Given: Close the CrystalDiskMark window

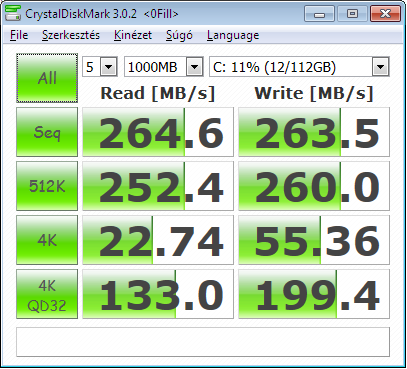Looking at the screenshot, I should point(385,14).
